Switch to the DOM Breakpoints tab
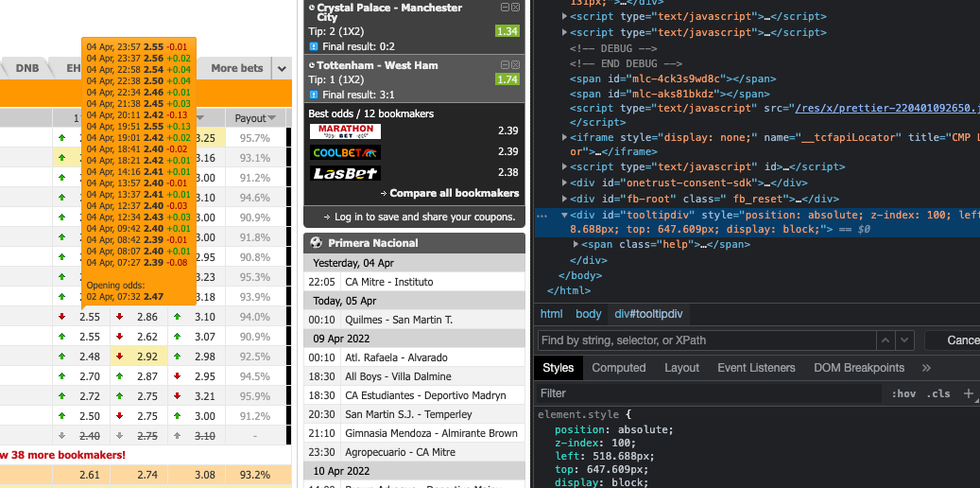The height and width of the screenshot is (488, 980). pos(859,368)
